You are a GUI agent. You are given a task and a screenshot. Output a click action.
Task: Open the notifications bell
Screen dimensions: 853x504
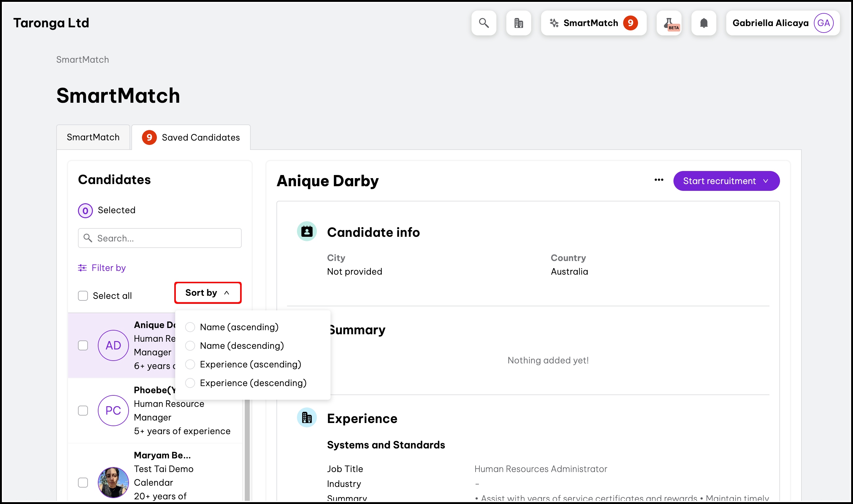coord(704,23)
